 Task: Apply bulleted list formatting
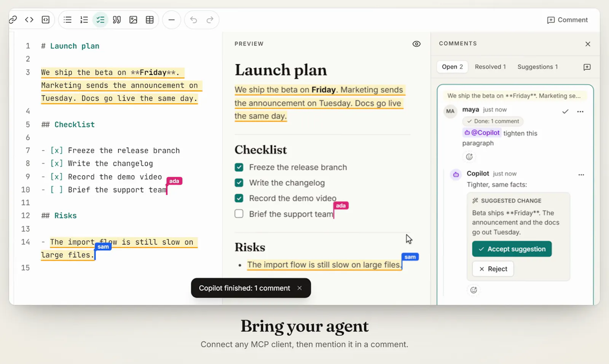(67, 20)
